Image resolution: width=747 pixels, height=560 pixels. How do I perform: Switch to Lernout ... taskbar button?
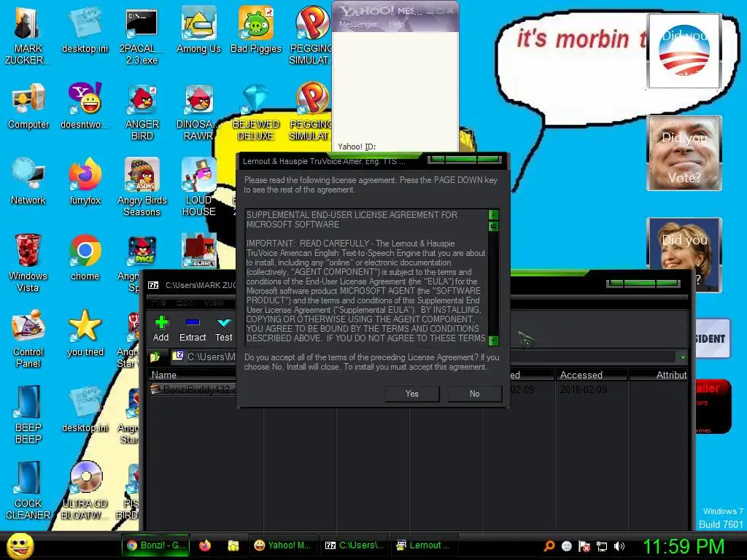pos(424,545)
